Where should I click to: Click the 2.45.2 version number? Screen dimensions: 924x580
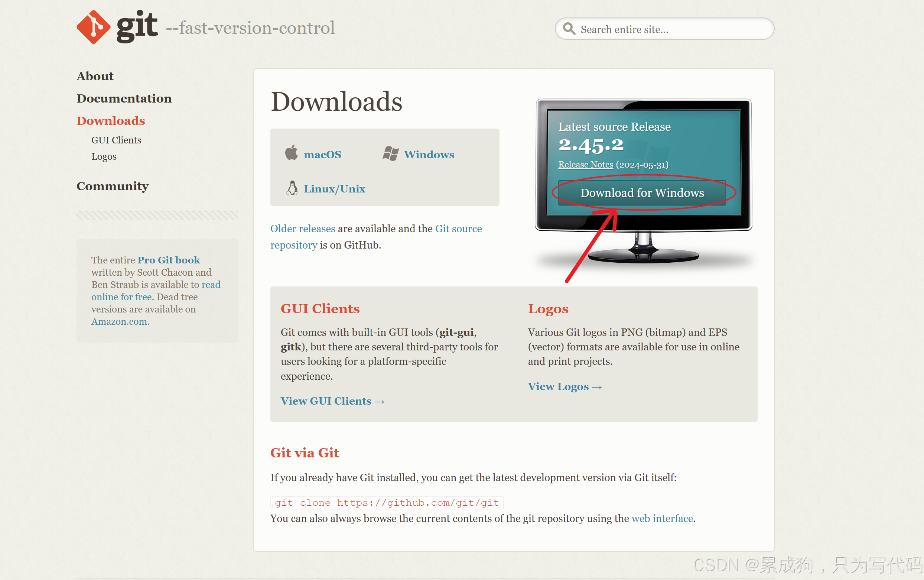[x=591, y=145]
